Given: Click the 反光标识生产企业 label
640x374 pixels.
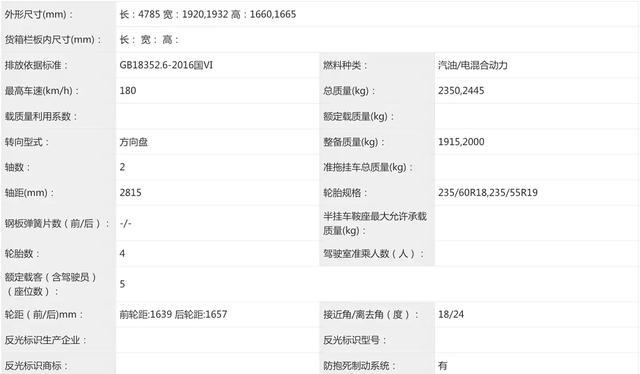Looking at the screenshot, I should pos(45,340).
